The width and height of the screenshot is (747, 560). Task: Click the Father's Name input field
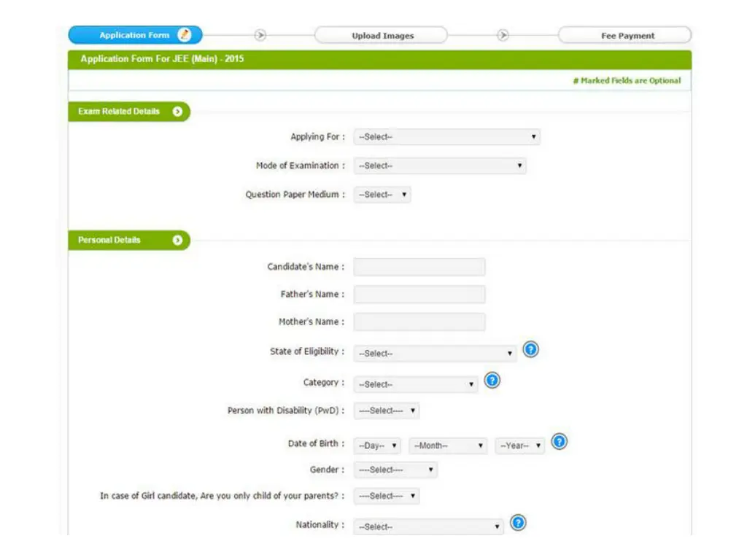[419, 295]
